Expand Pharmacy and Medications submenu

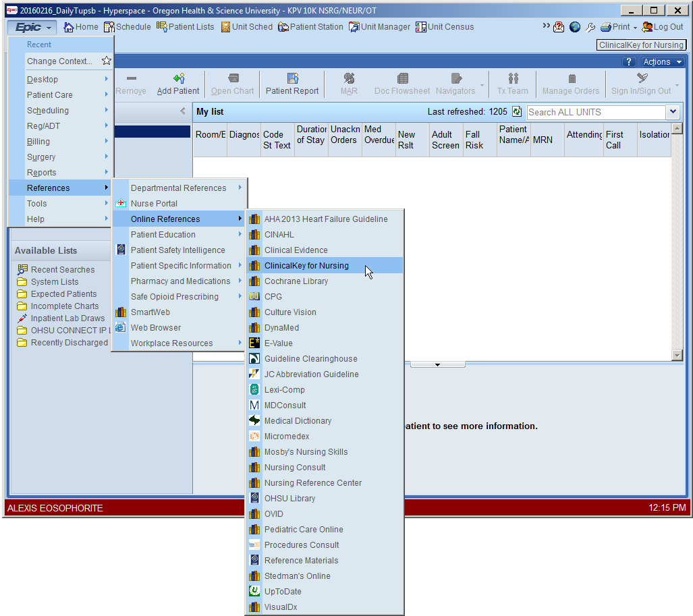coord(179,281)
